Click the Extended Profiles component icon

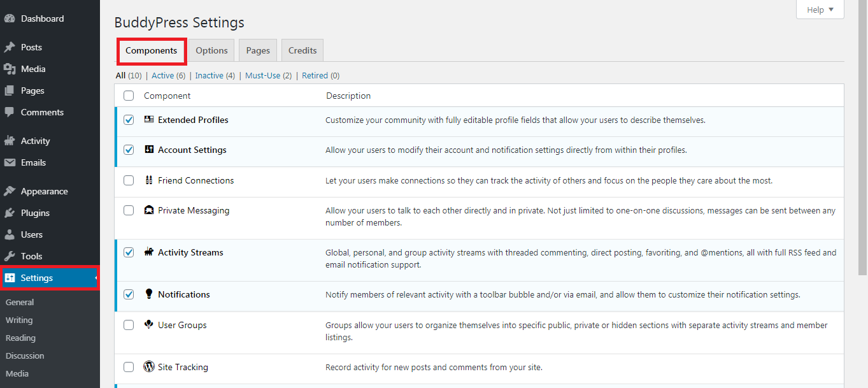point(149,120)
